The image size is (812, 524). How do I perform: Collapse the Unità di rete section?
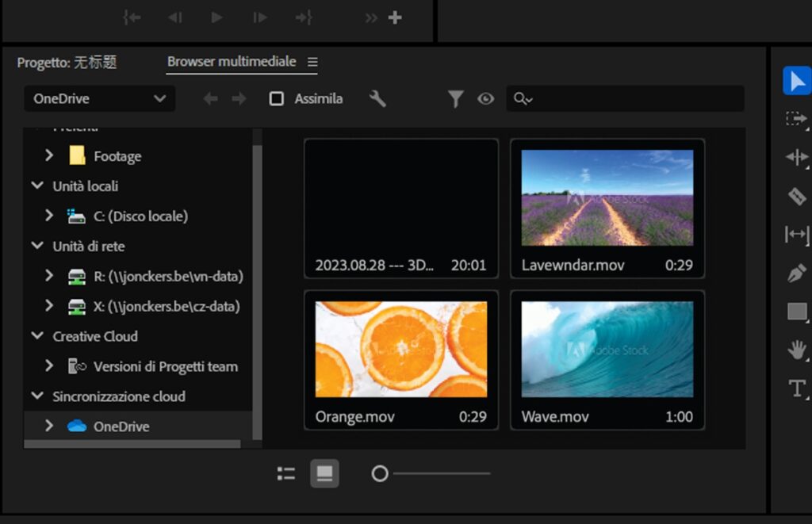(37, 246)
